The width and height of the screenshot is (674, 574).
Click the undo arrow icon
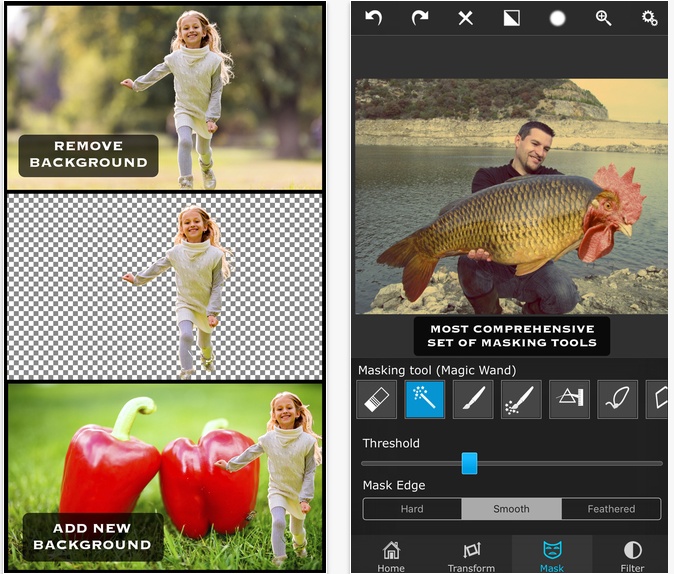coord(374,18)
